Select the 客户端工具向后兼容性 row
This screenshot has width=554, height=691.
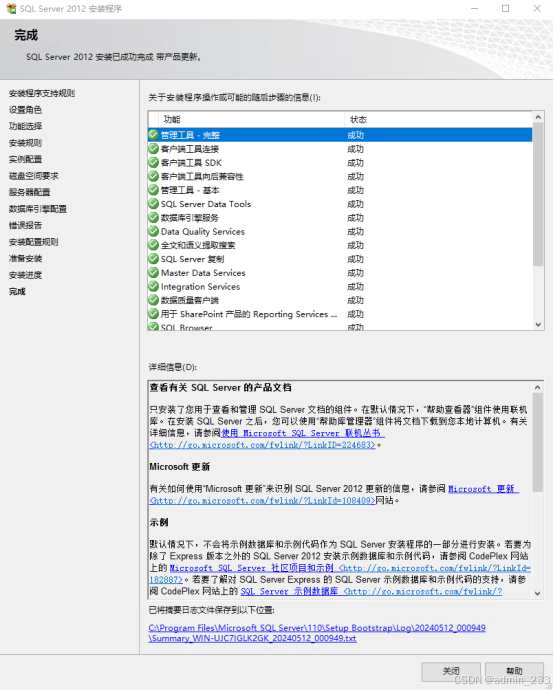pyautogui.click(x=340, y=176)
